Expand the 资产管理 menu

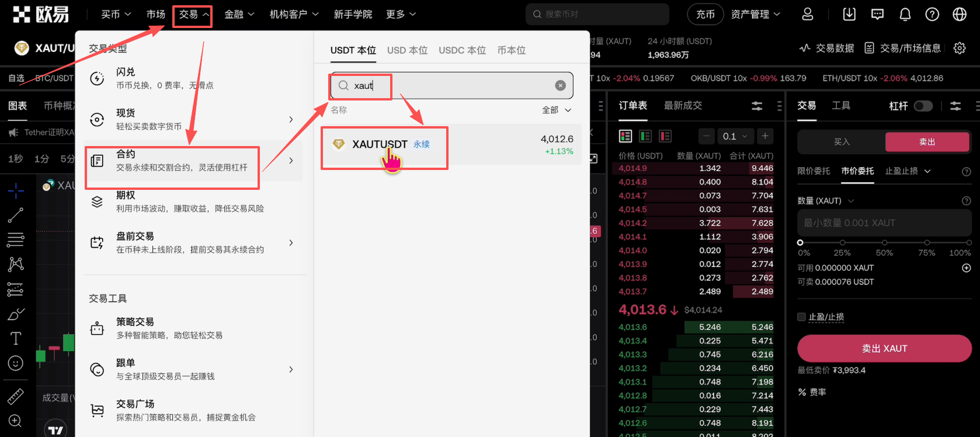pyautogui.click(x=755, y=15)
